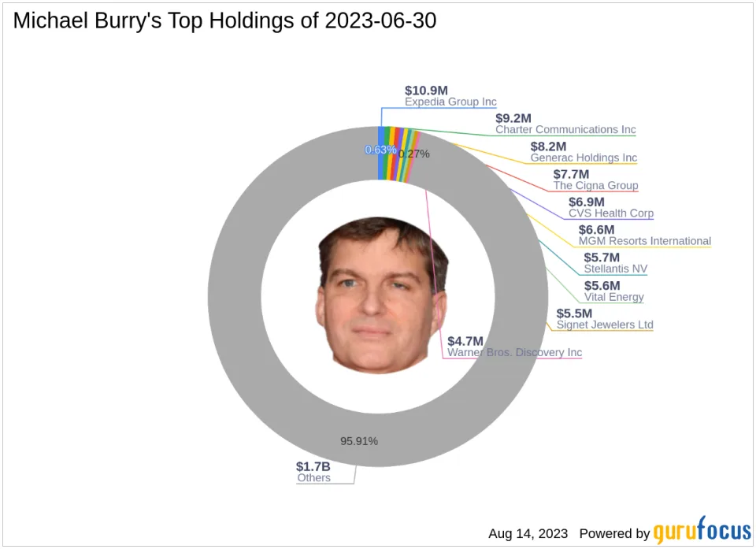Select the 'Charter Communications Inc' label
This screenshot has height=549, width=756.
click(565, 130)
